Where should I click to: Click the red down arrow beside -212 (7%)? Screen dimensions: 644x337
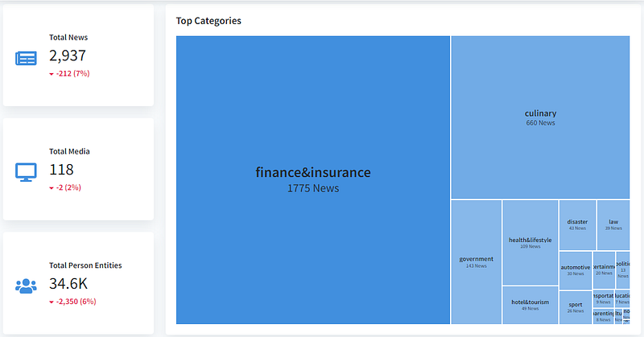[x=52, y=74]
